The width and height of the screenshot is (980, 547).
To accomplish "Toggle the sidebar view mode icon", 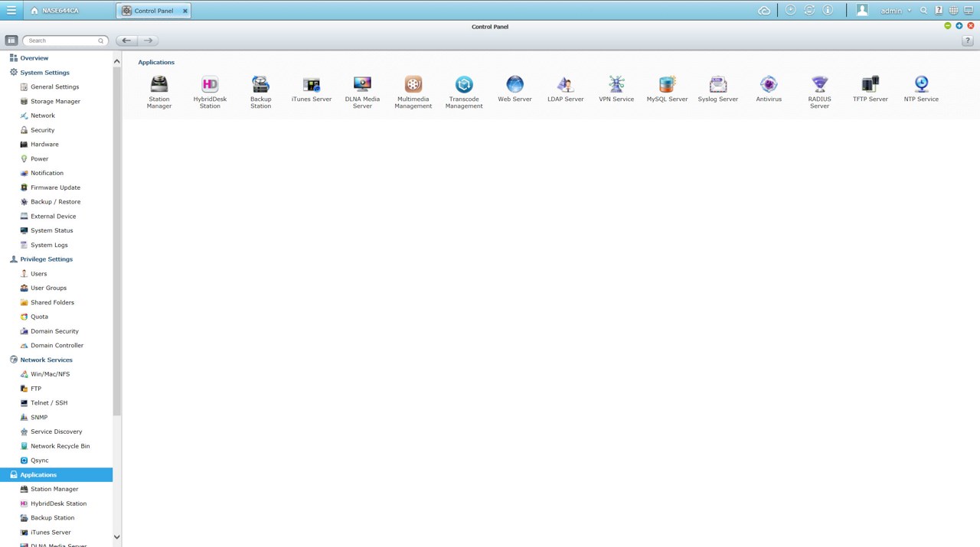I will [11, 41].
